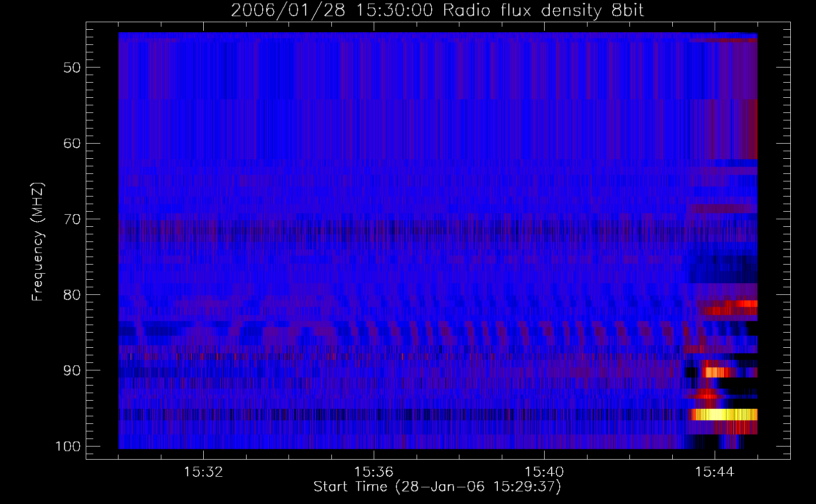Click the '15:32' time tick label

(x=203, y=472)
